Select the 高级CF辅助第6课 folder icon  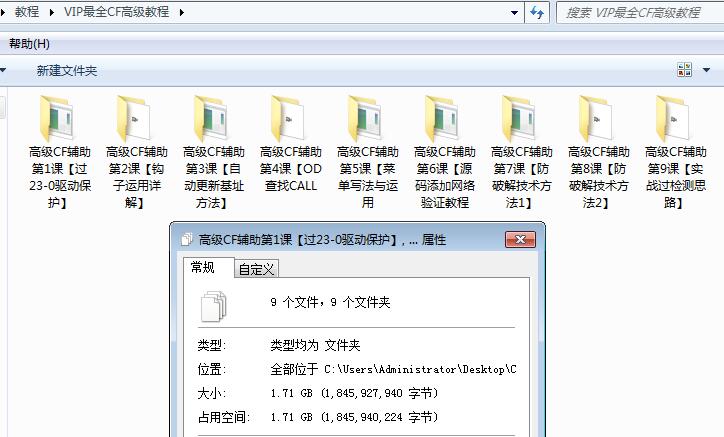[x=442, y=119]
